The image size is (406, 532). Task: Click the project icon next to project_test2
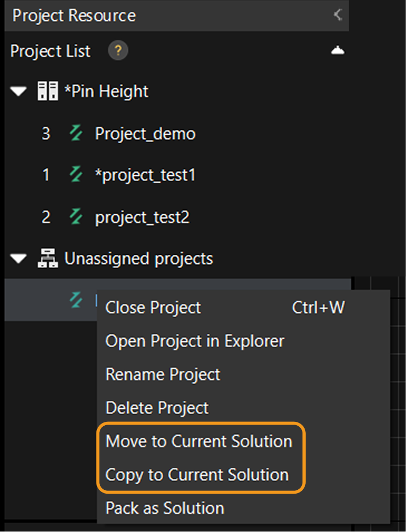tap(75, 217)
